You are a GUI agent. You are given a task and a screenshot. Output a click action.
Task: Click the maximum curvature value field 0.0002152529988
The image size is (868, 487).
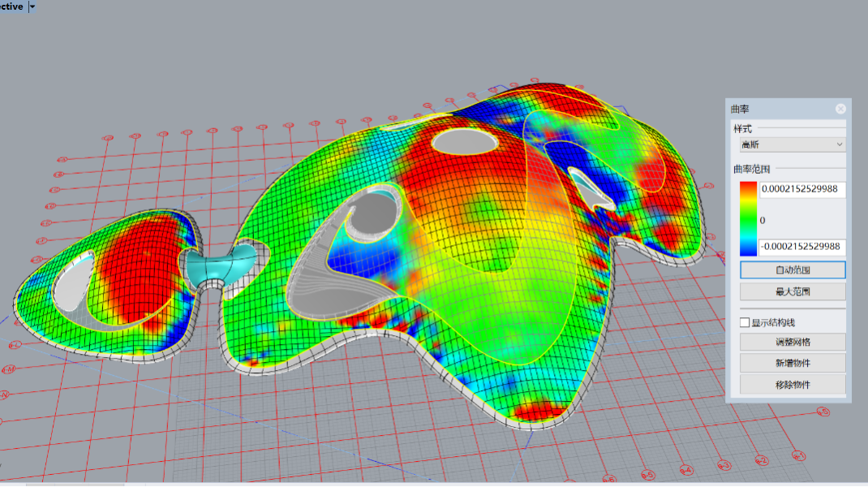(x=802, y=189)
